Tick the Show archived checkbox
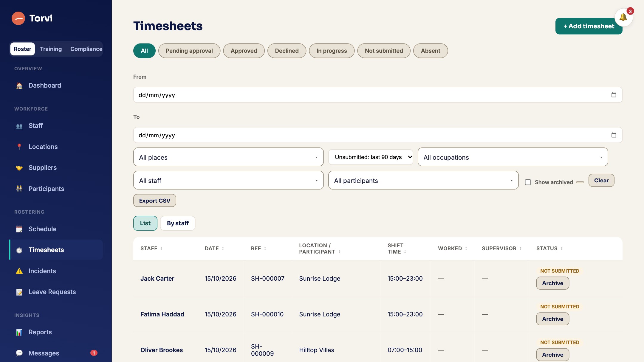 coord(528,182)
